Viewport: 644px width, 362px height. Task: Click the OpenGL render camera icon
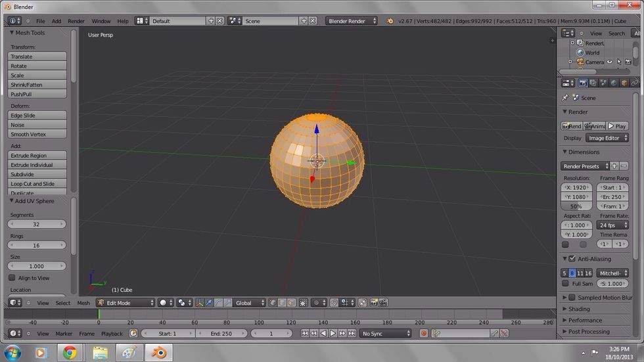tap(373, 303)
